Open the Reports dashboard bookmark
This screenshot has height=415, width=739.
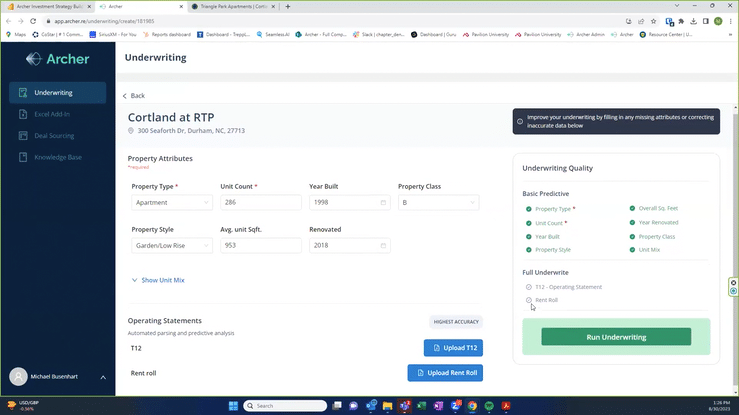[x=167, y=34]
